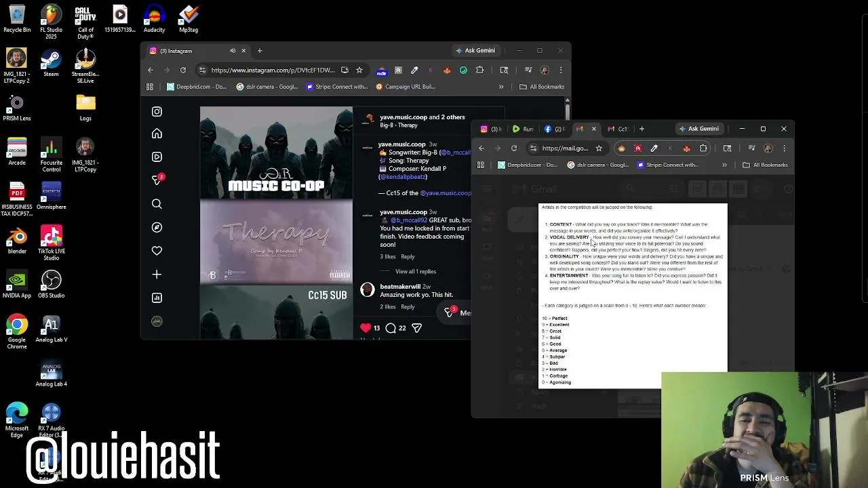Viewport: 868px width, 488px height.
Task: Select the Logs folder on the desktop
Action: point(85,107)
